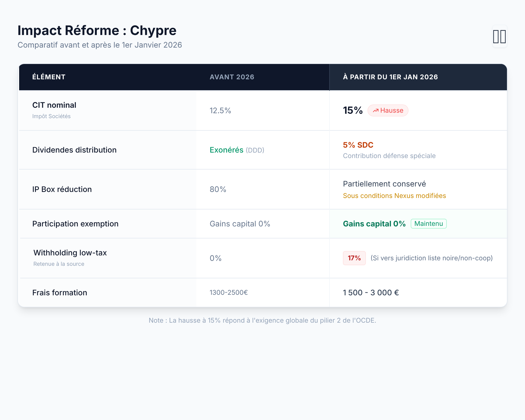Click the green Exonérés text
525x420 pixels.
pyautogui.click(x=226, y=150)
